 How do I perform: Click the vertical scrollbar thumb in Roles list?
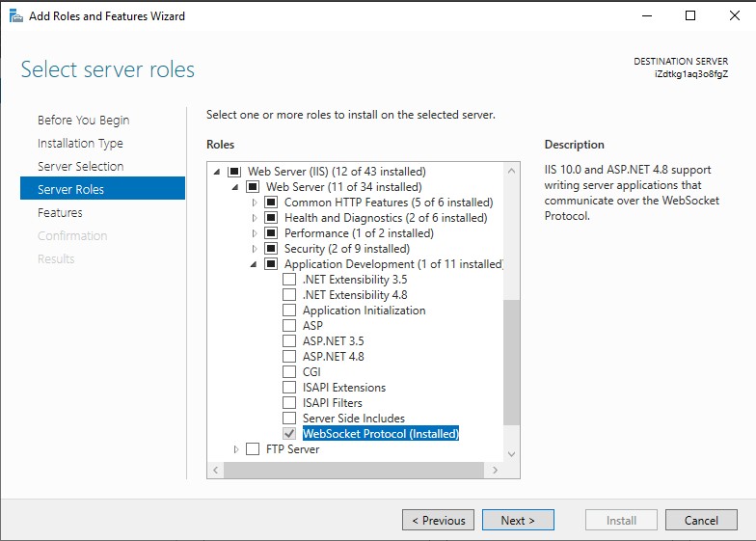pyautogui.click(x=511, y=362)
